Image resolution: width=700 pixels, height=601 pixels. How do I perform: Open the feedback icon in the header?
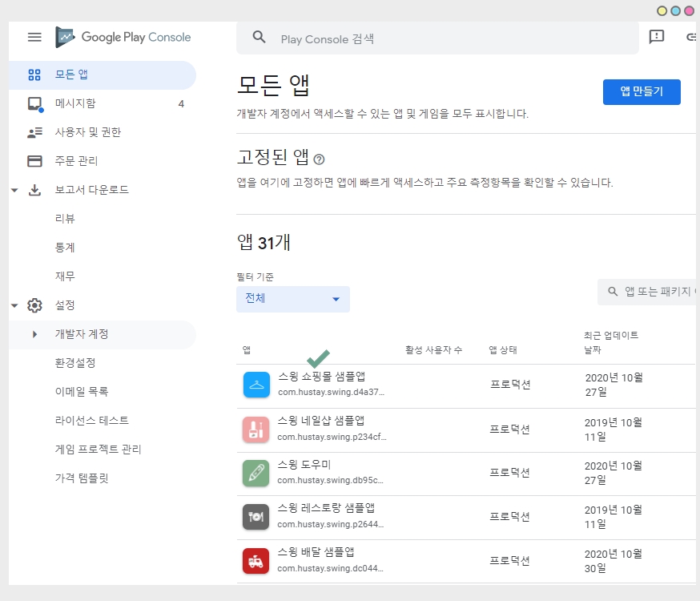(656, 37)
